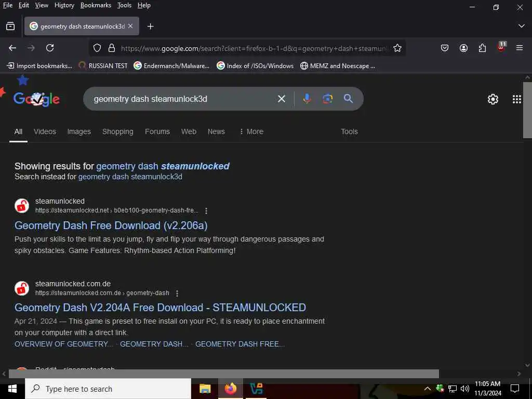Start Google voice search microphone
This screenshot has height=399, width=532.
tap(307, 99)
